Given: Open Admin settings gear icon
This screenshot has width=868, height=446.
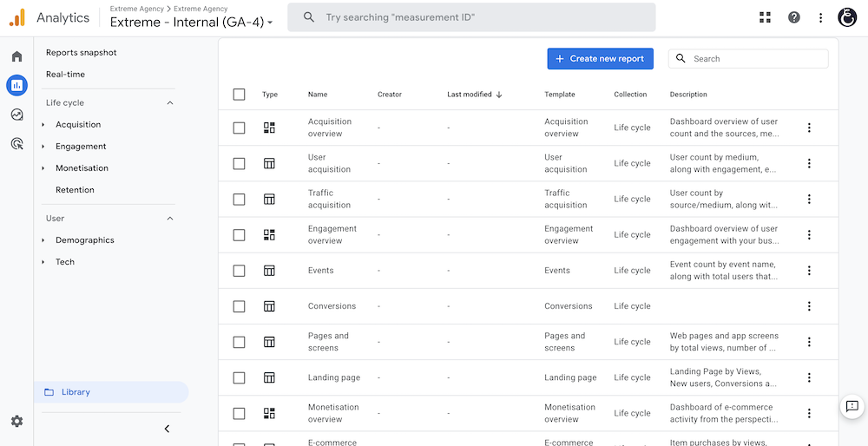Looking at the screenshot, I should [17, 422].
